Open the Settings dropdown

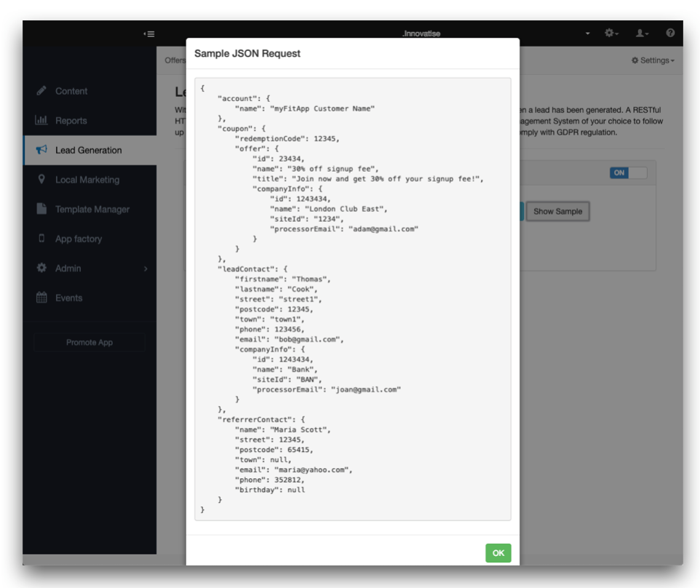click(x=653, y=60)
